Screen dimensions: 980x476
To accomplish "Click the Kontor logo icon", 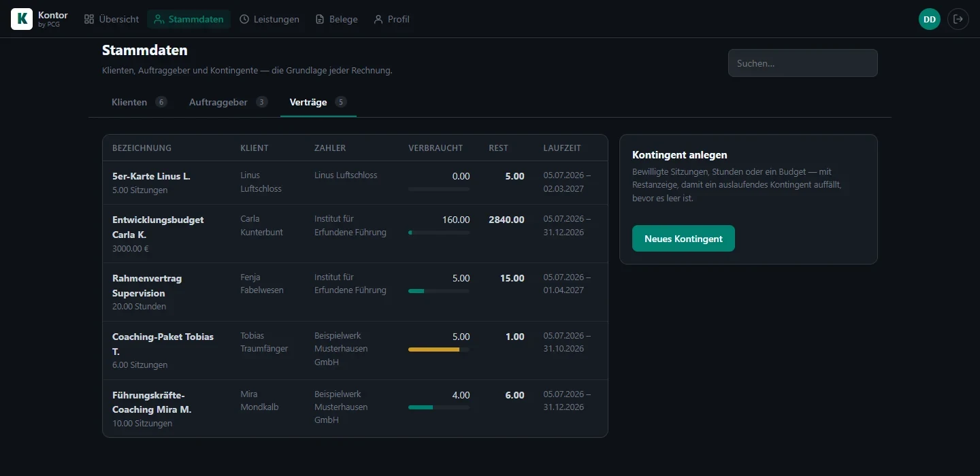I will point(22,19).
